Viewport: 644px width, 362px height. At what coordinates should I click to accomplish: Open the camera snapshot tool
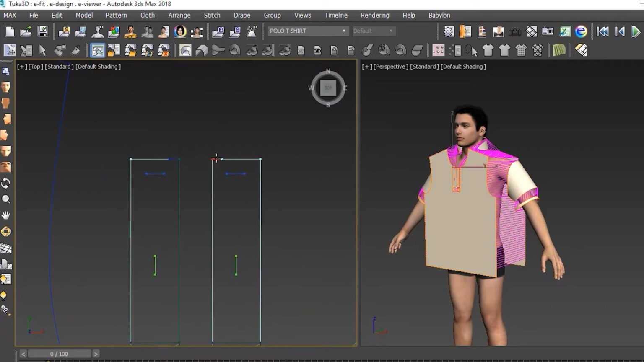coord(548,31)
